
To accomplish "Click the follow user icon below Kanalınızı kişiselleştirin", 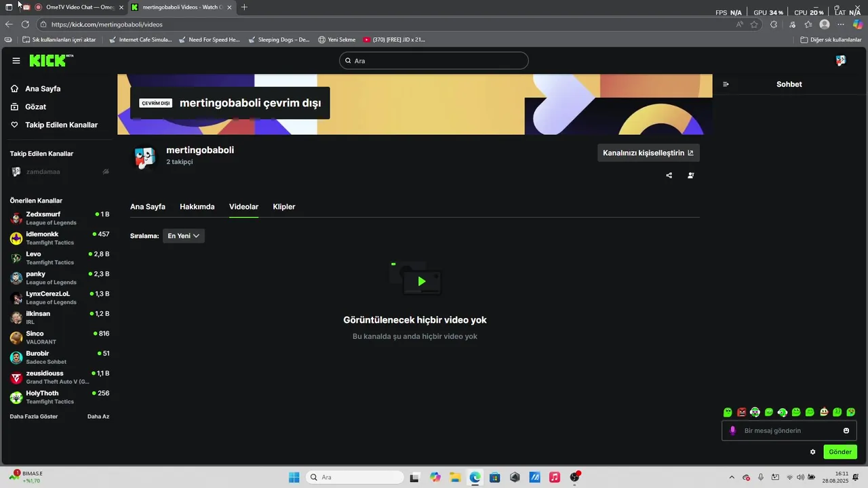I will click(x=690, y=175).
